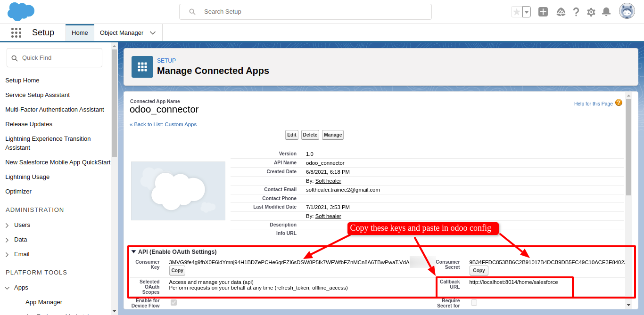Open the Help question mark icon
This screenshot has width=644, height=315.
point(576,12)
